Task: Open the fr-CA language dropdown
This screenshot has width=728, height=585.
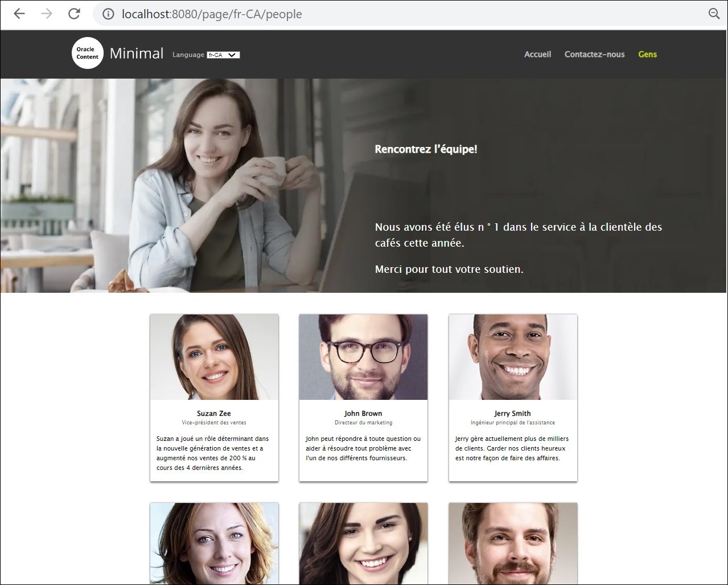Action: tap(223, 55)
